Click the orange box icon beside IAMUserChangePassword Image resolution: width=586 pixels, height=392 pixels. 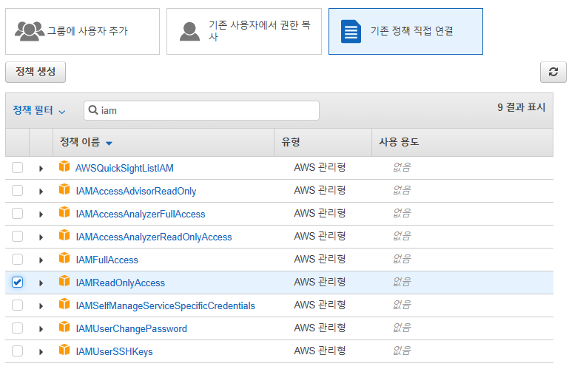pyautogui.click(x=64, y=327)
